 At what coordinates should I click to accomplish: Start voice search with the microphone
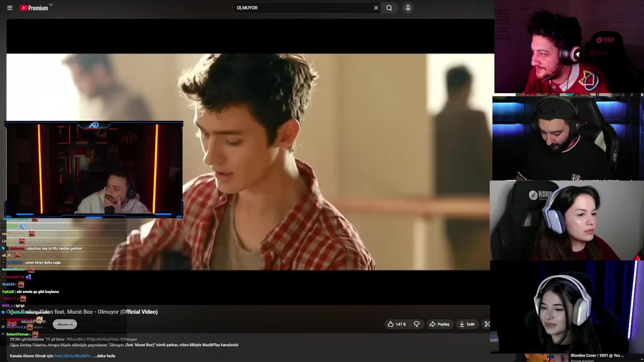click(408, 8)
